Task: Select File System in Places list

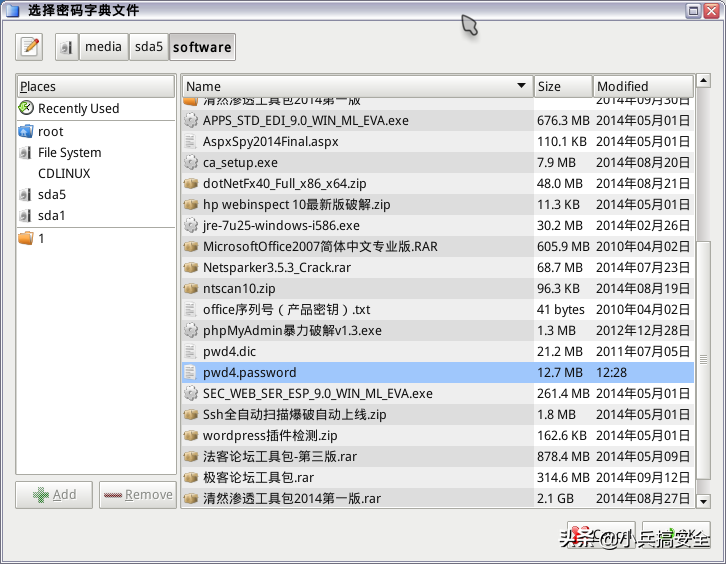Action: point(95,152)
